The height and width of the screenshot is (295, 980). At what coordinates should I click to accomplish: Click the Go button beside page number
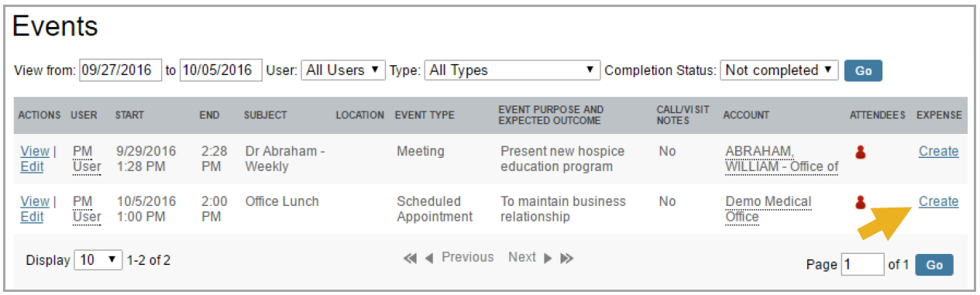click(x=934, y=265)
